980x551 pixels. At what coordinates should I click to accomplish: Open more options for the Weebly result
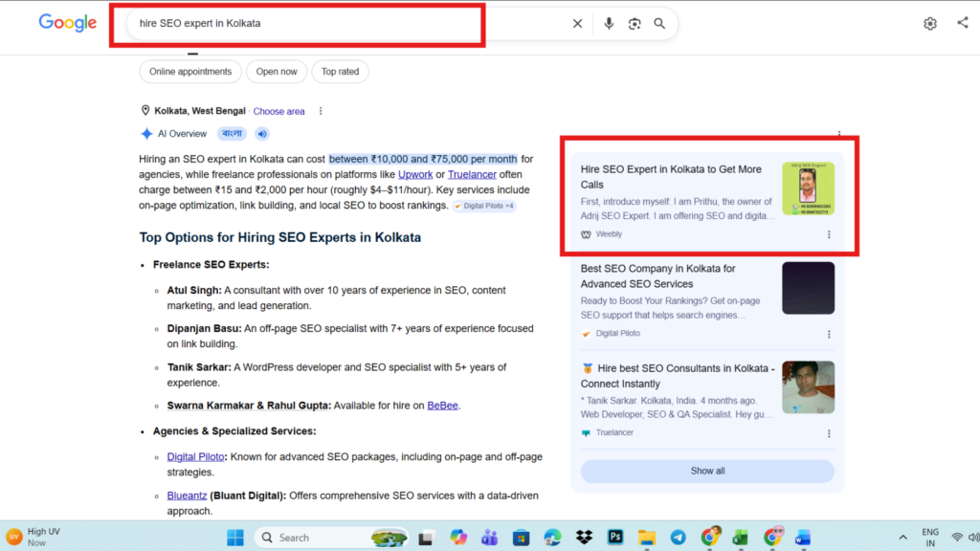point(829,234)
